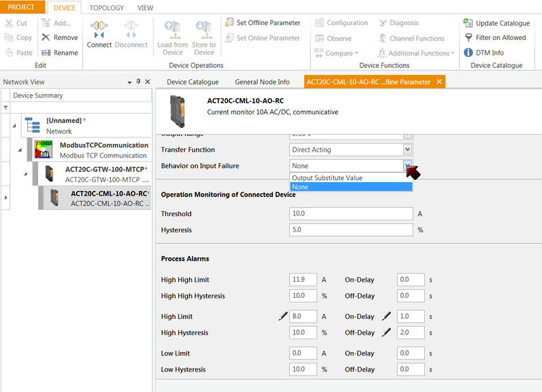Close the Offline Parameter tab

tap(439, 82)
